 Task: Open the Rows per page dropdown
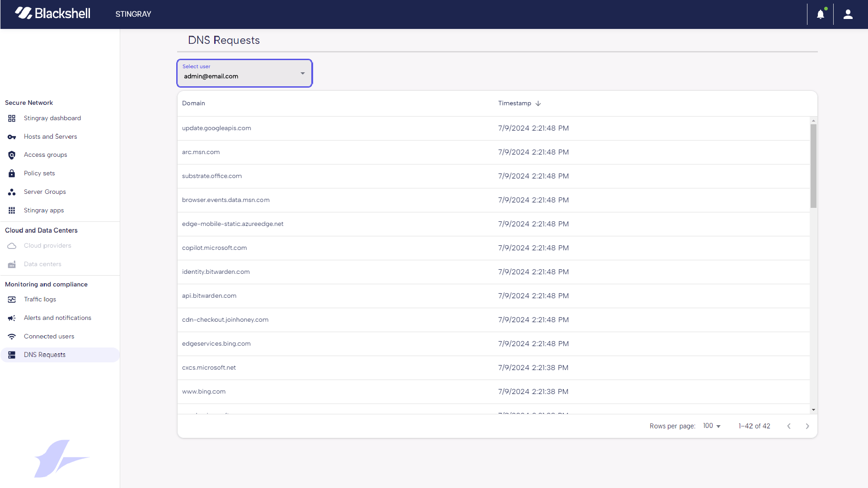pos(711,426)
